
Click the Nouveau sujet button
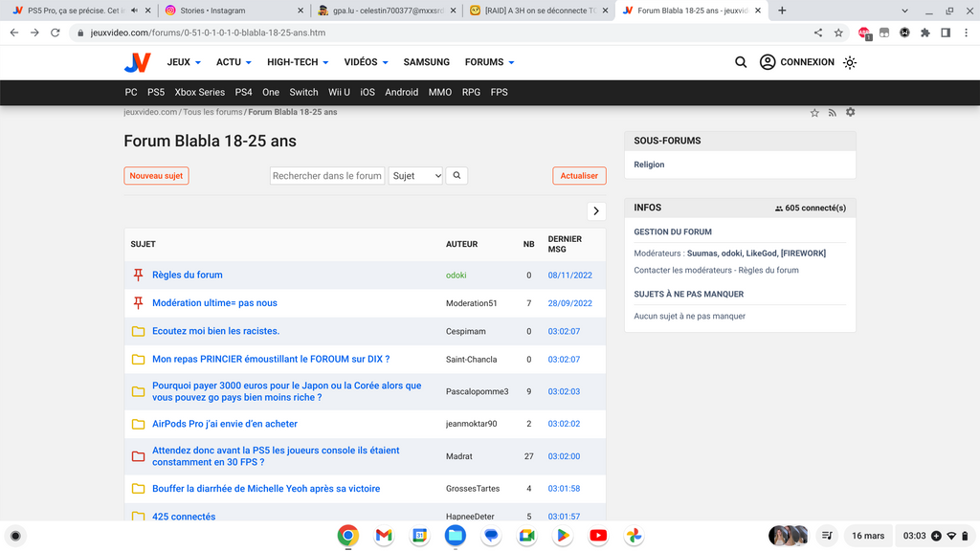[156, 176]
